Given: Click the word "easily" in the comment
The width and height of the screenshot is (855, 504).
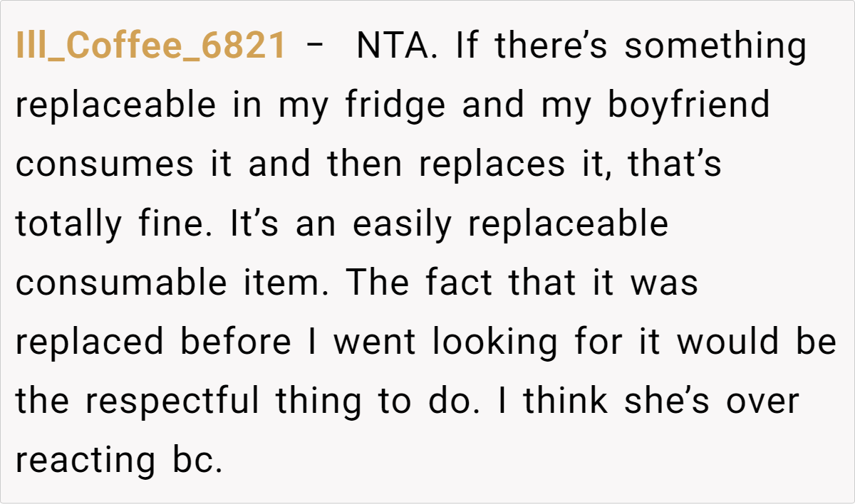Looking at the screenshot, I should point(403,224).
